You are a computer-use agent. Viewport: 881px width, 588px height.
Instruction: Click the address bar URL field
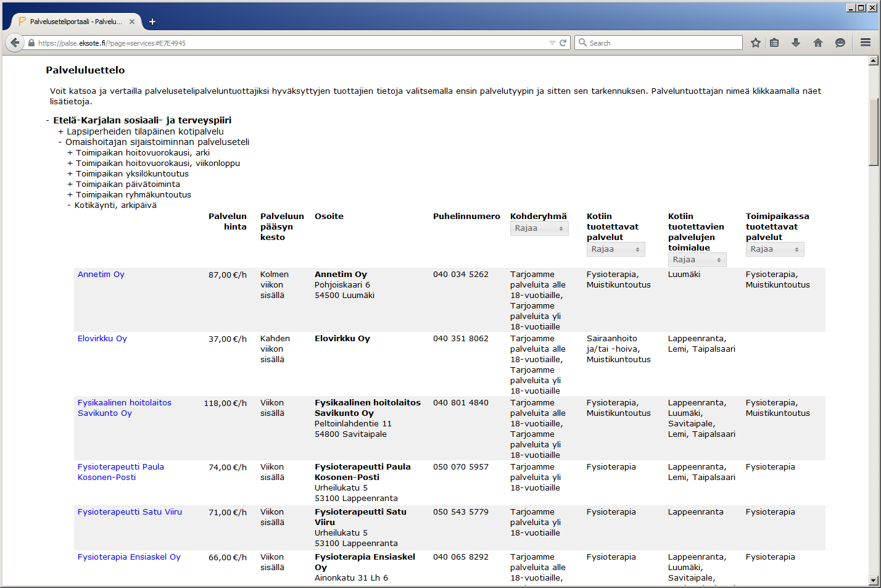point(290,43)
